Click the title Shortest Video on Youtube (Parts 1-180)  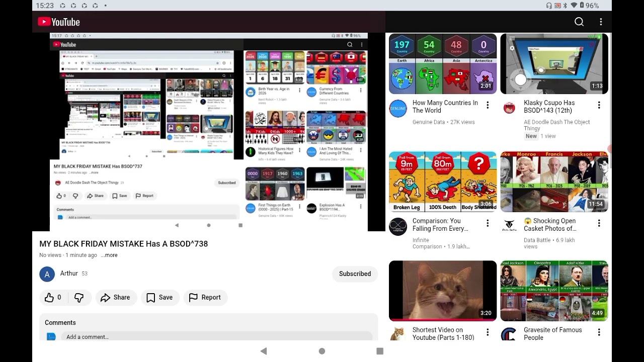443,334
